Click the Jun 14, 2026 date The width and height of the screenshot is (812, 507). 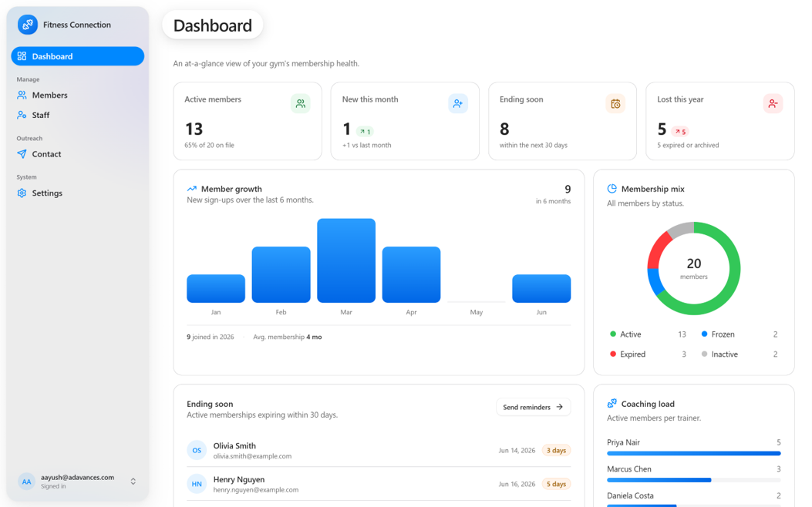pos(517,451)
